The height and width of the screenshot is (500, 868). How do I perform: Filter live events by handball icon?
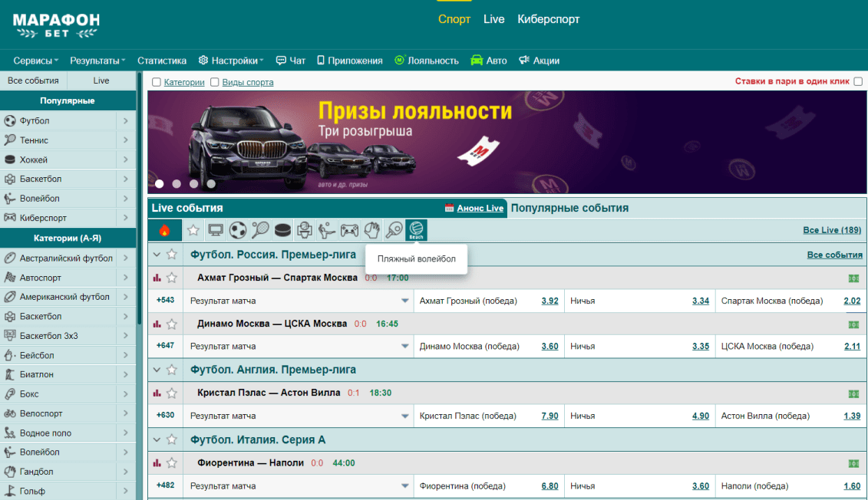(x=371, y=230)
